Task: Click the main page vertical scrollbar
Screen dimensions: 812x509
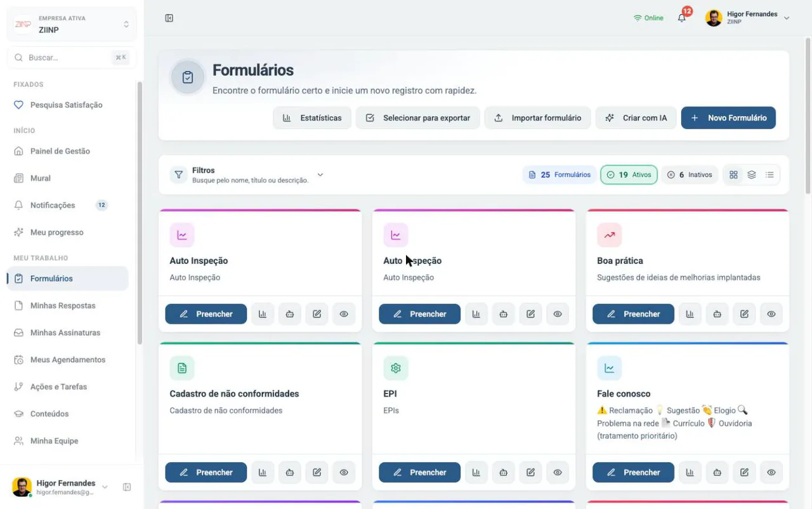Action: pos(808,117)
